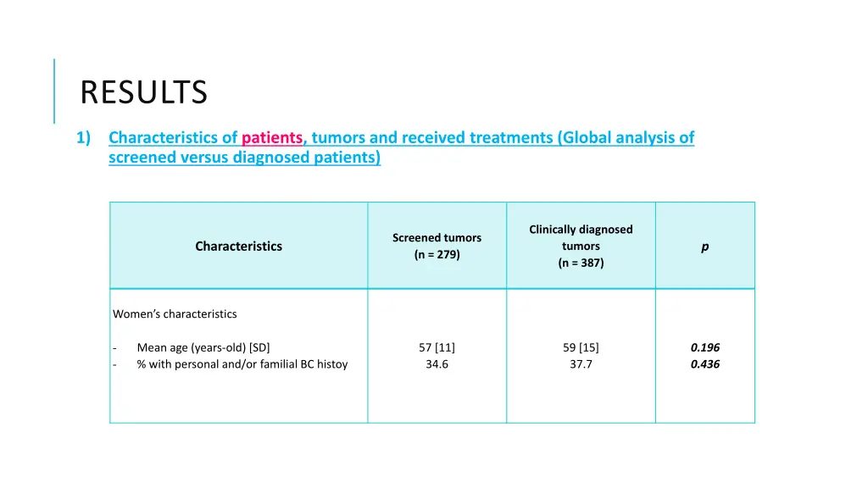Select the p-value '0.196'
This screenshot has height=488, width=868.
[704, 347]
